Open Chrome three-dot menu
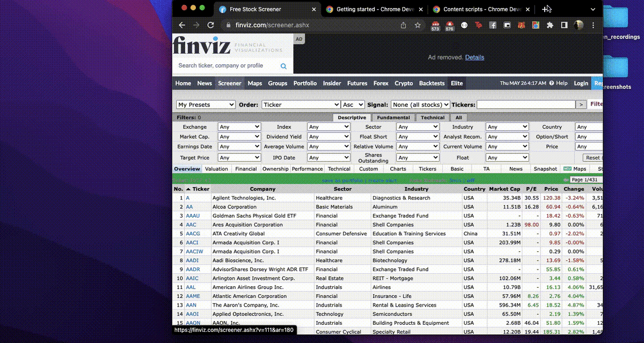The width and height of the screenshot is (644, 343). (x=593, y=25)
